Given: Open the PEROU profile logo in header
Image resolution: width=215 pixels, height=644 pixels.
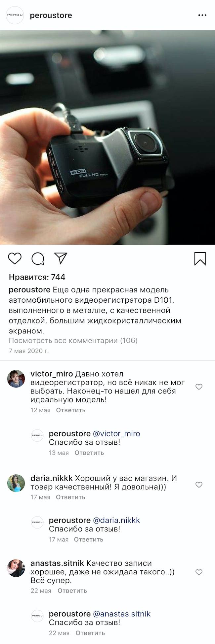Looking at the screenshot, I should (x=15, y=15).
